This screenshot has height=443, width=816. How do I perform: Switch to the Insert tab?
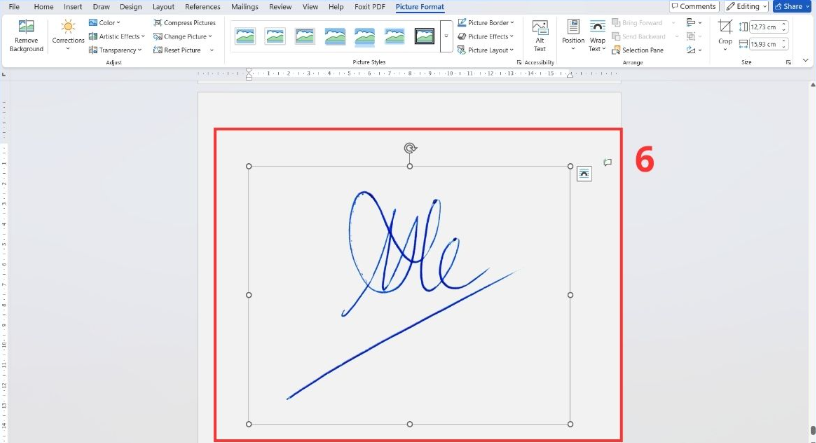coord(73,7)
